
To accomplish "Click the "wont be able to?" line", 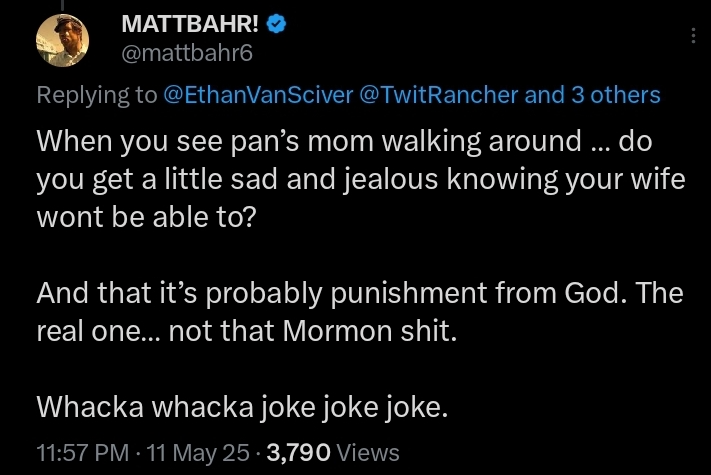I will point(146,217).
